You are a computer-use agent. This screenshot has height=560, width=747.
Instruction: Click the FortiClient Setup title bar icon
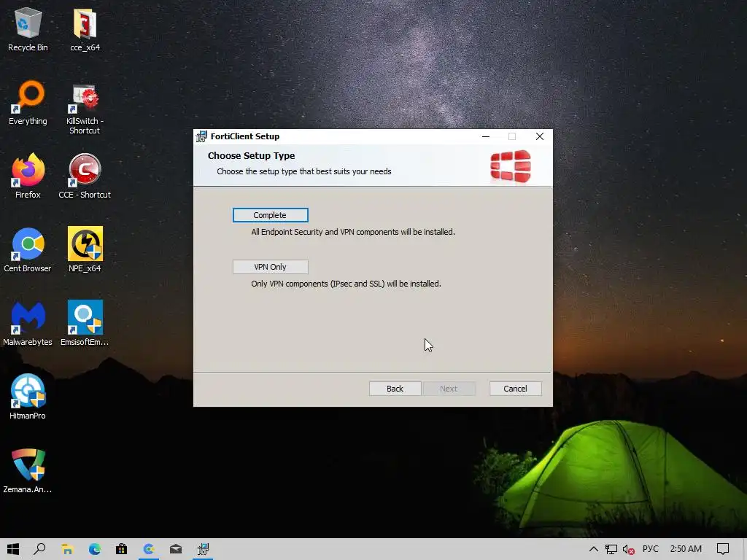click(x=201, y=136)
